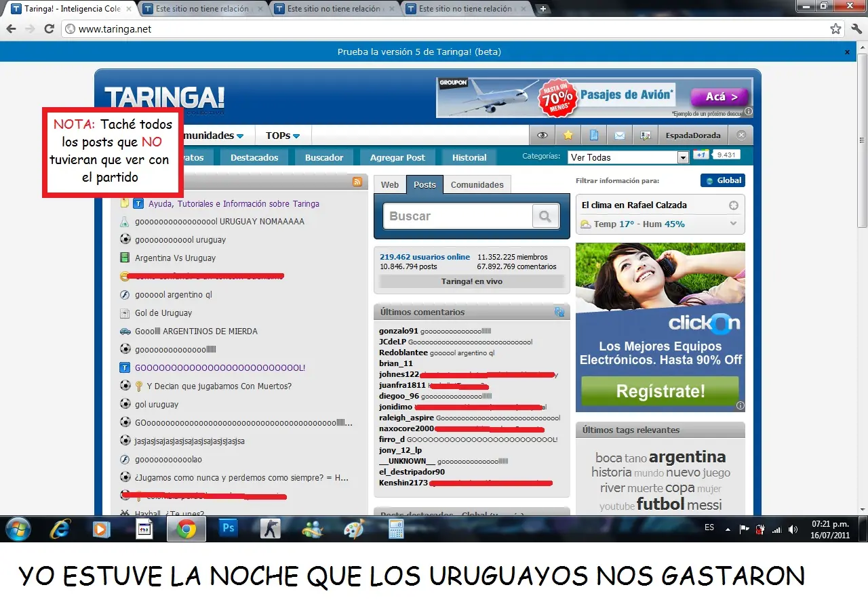Click the Taringa! logo
This screenshot has width=868, height=602.
click(x=164, y=99)
